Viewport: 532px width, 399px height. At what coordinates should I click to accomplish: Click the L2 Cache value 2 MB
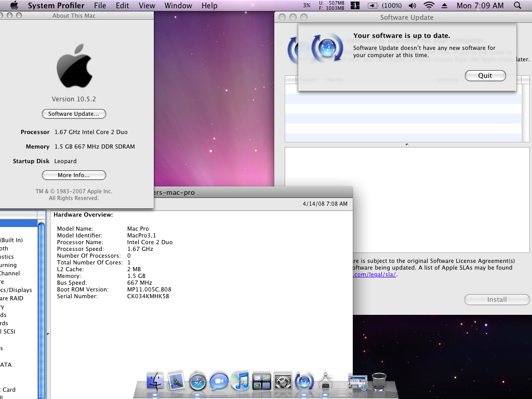pos(134,269)
